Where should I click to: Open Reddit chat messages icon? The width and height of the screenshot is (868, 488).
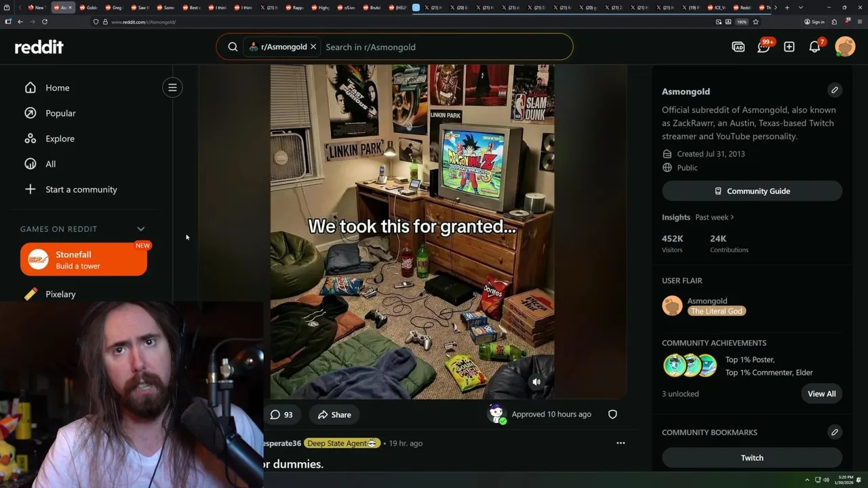point(764,47)
